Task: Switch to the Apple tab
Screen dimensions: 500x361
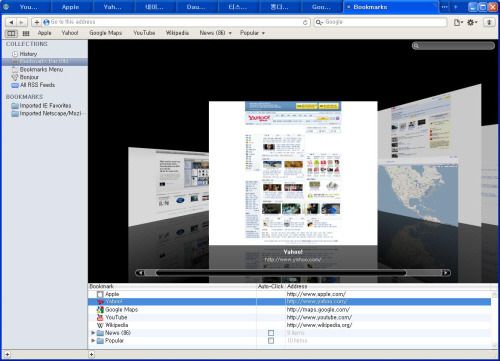Action: [70, 7]
